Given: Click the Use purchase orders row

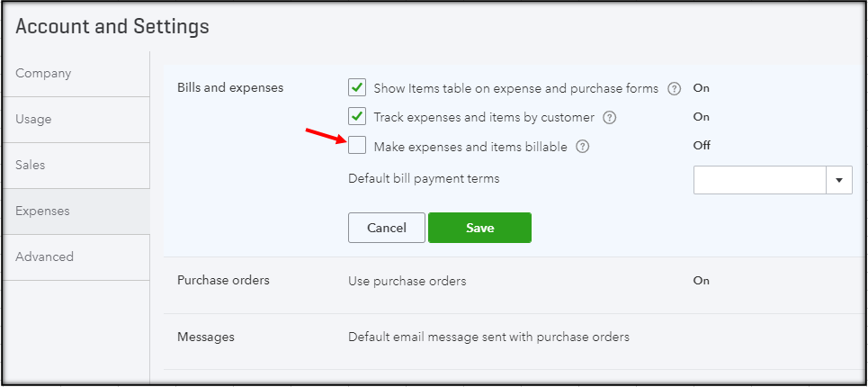Looking at the screenshot, I should (x=407, y=282).
